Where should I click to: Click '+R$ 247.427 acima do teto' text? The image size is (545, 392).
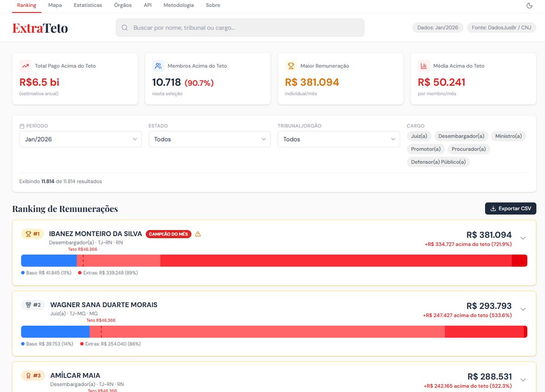pos(467,315)
